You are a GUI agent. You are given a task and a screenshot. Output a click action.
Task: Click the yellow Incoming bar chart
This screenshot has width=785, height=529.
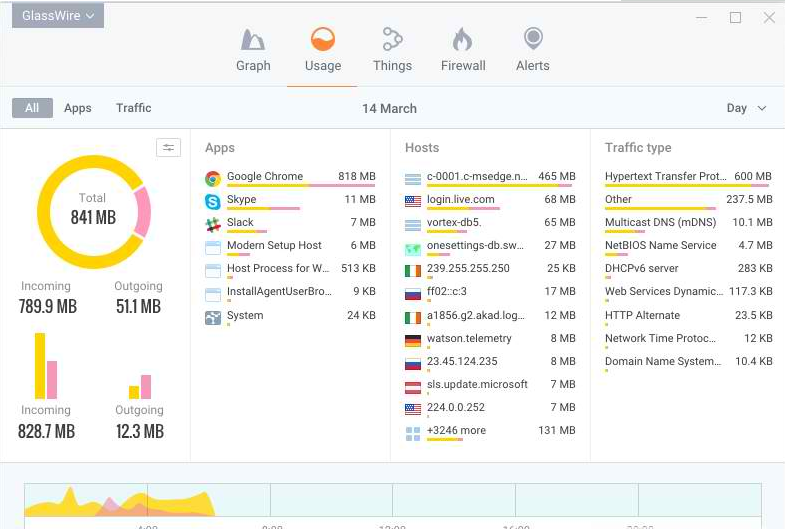(x=40, y=366)
